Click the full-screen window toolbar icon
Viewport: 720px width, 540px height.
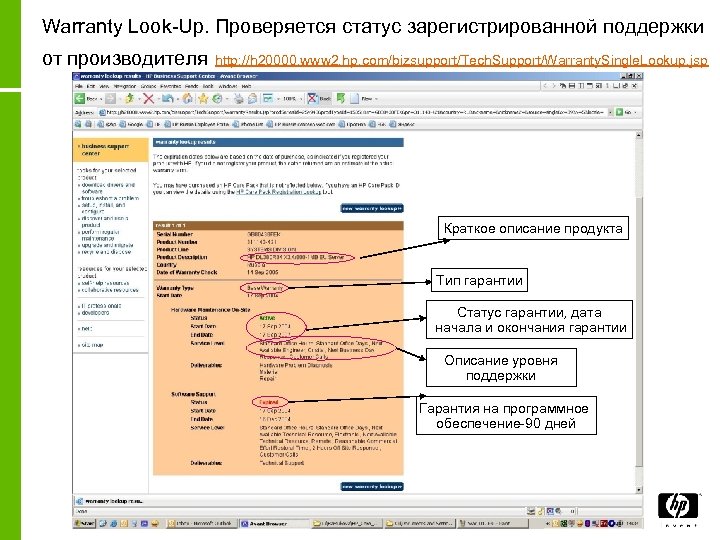point(268,98)
